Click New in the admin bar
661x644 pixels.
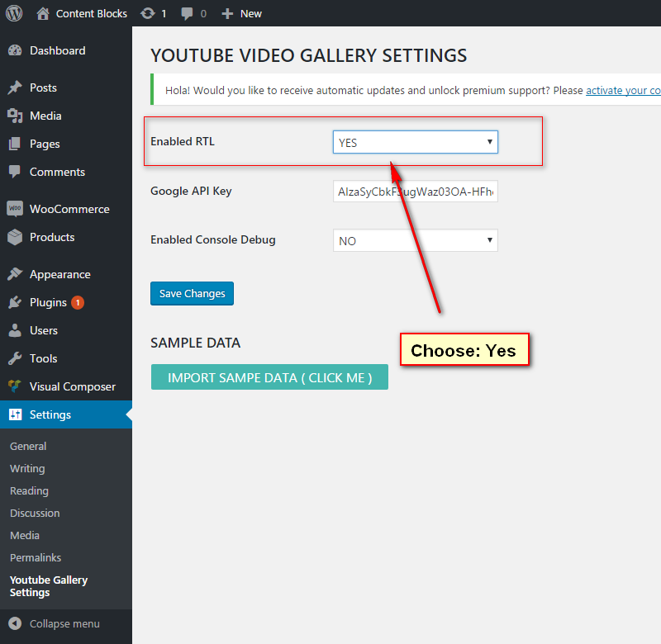coord(251,14)
